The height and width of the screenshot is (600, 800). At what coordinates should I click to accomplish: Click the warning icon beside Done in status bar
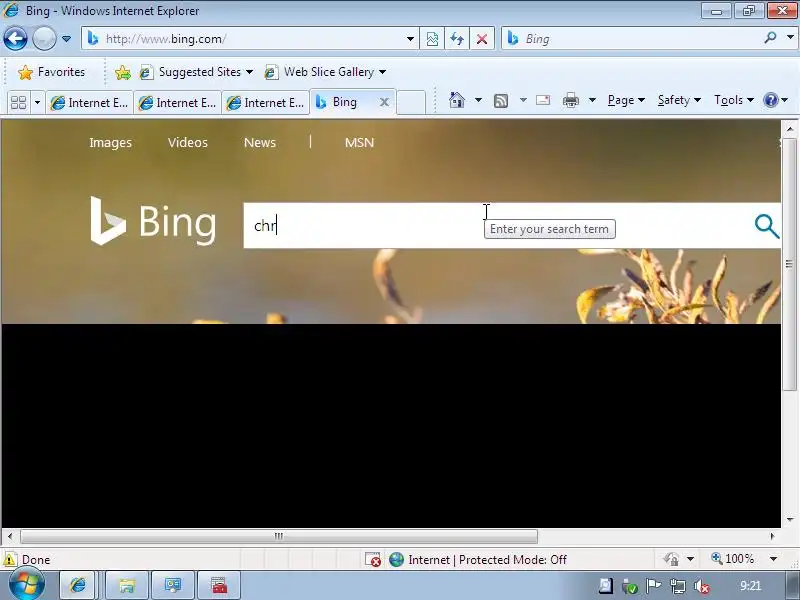[x=9, y=560]
